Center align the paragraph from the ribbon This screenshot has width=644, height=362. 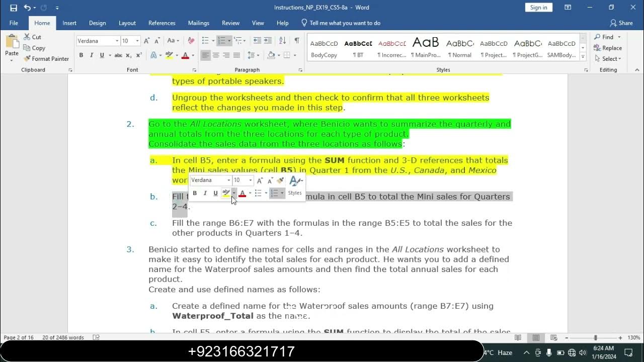coord(216,55)
